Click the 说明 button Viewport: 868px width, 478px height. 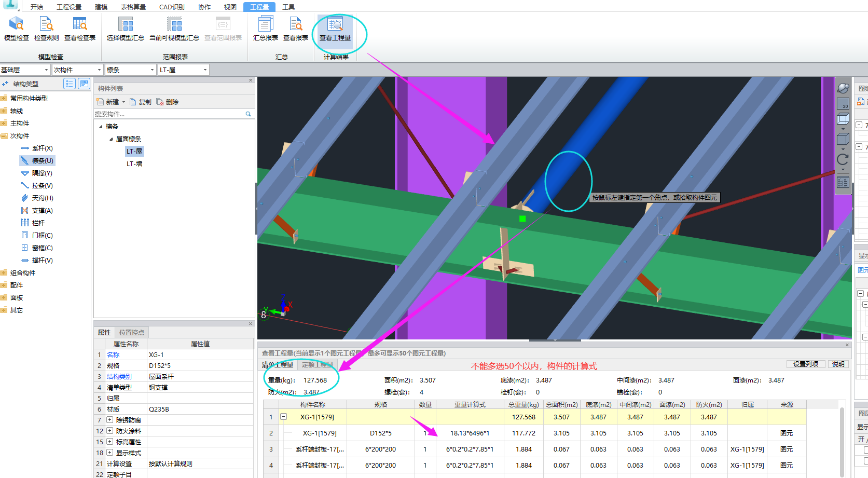(x=838, y=364)
